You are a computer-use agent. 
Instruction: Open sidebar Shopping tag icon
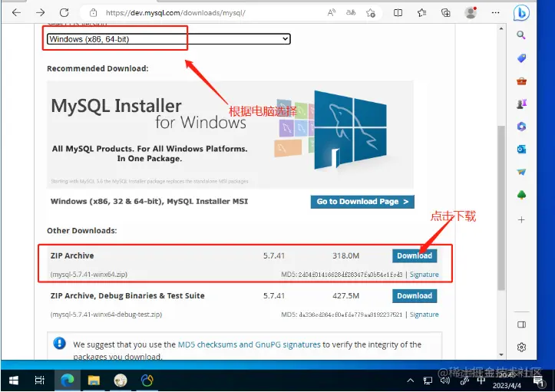[x=521, y=58]
